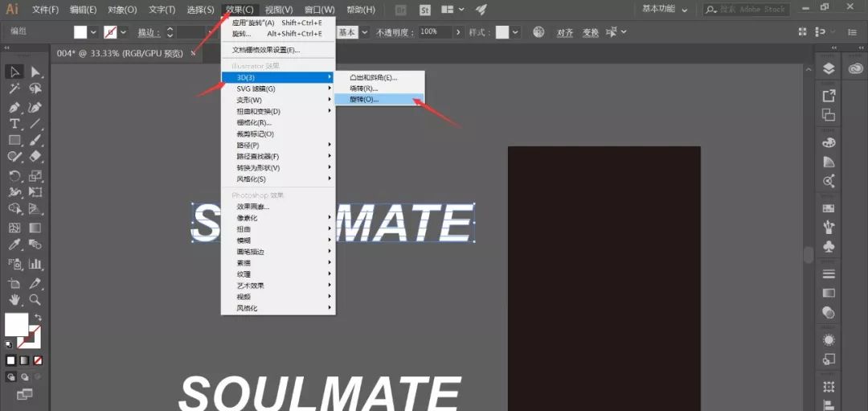Switch to Draw Behind mode

pyautogui.click(x=25, y=376)
